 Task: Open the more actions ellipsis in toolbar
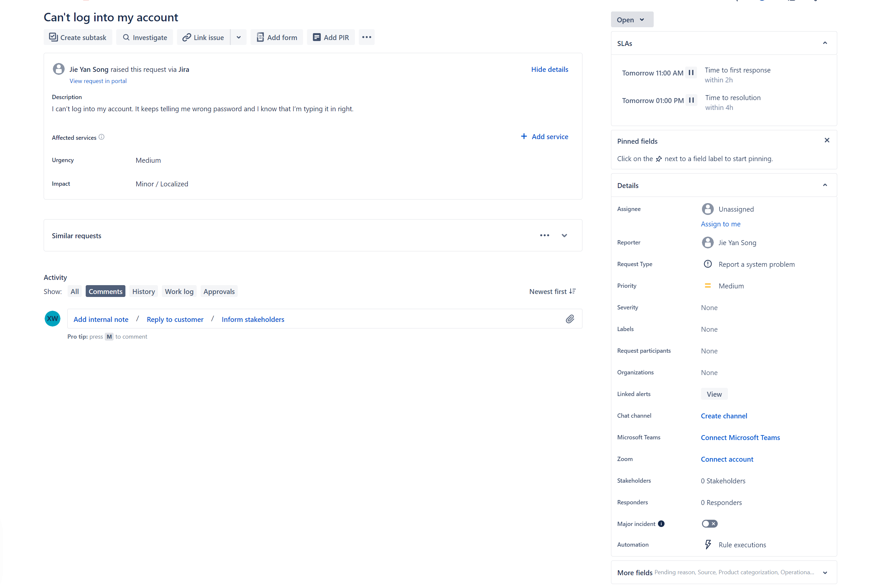(x=367, y=37)
